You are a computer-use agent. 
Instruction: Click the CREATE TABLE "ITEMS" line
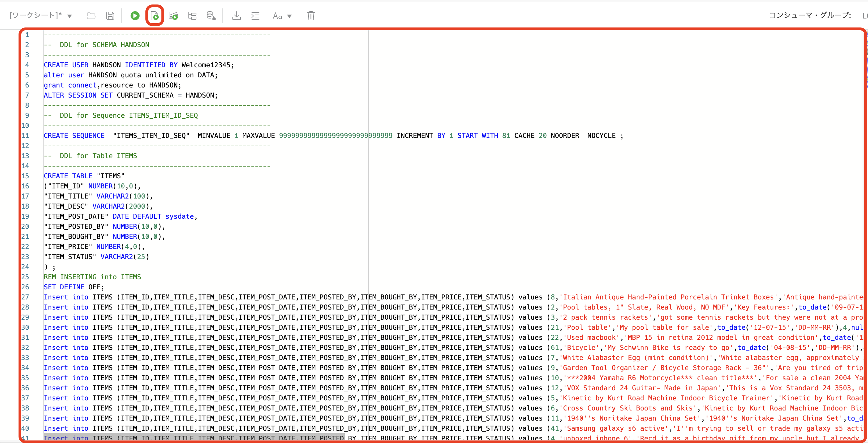click(x=84, y=176)
